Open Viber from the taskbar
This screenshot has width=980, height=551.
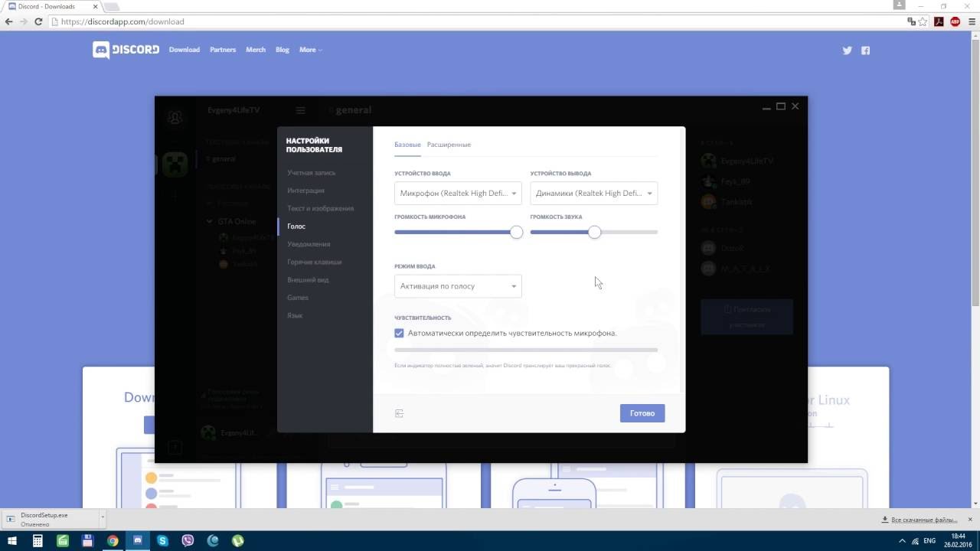click(188, 540)
